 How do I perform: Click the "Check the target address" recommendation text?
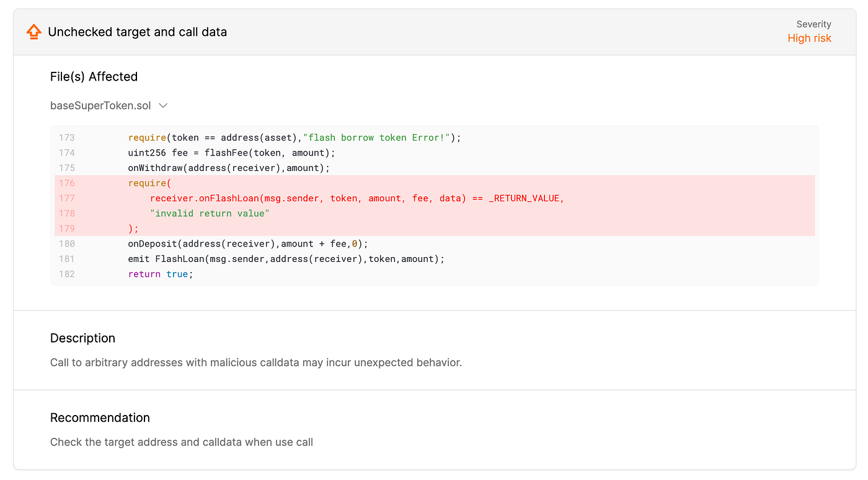182,442
